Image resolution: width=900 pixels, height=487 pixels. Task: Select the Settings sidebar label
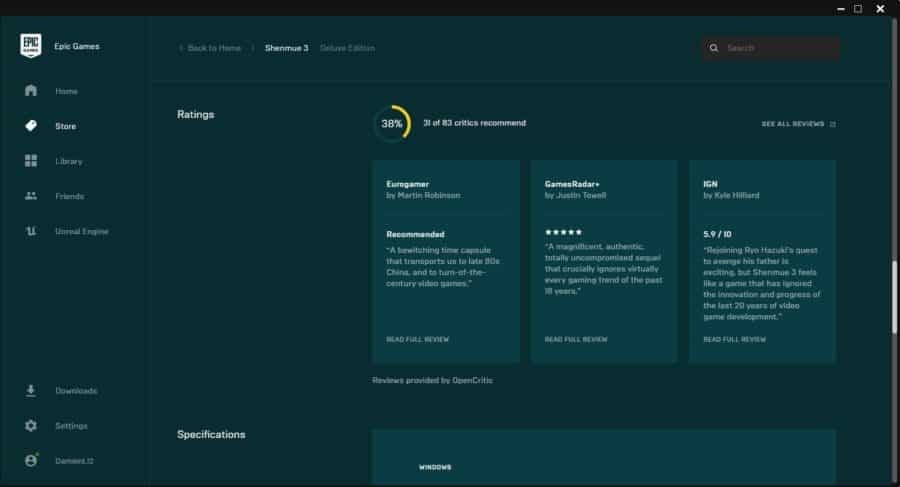[x=71, y=426]
